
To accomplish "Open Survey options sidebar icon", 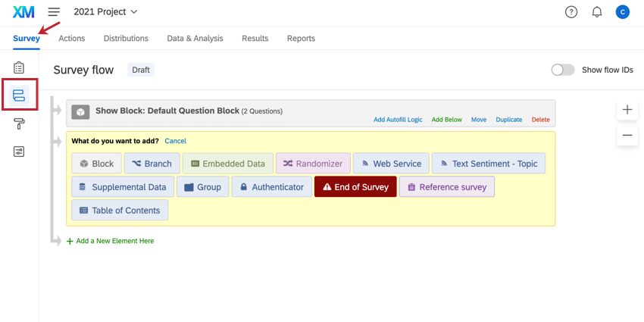I will pyautogui.click(x=19, y=152).
